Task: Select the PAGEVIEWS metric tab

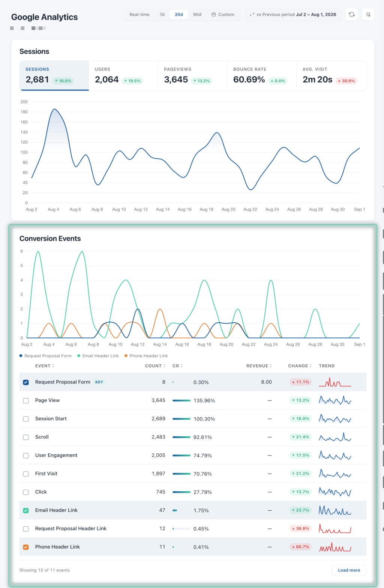Action: 193,75
